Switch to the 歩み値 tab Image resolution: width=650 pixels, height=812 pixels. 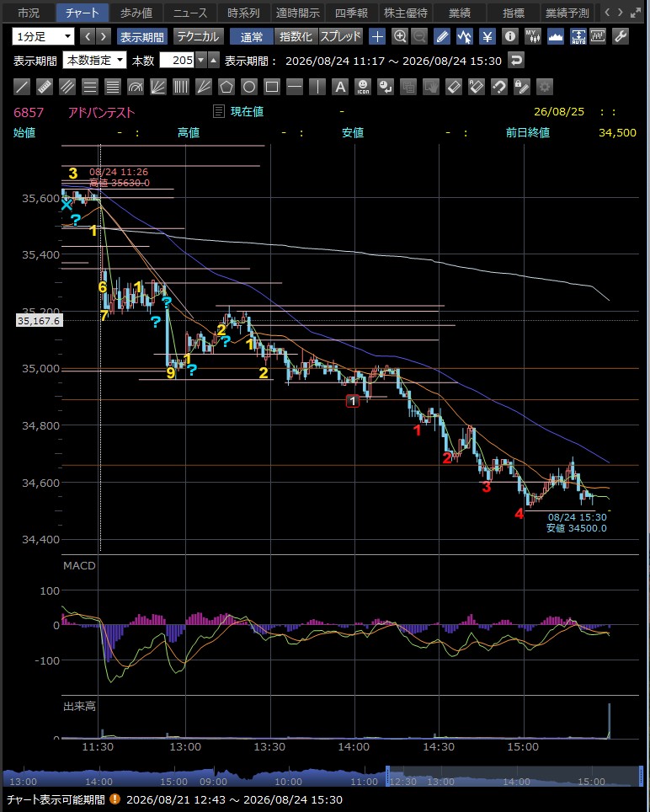point(136,13)
